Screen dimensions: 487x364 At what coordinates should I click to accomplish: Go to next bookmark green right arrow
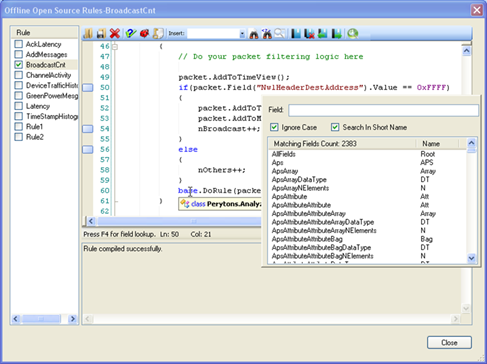click(336, 33)
